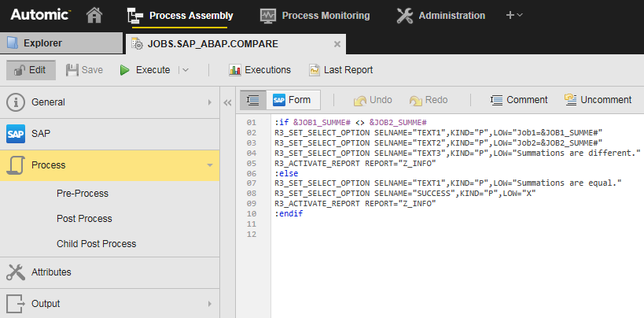This screenshot has width=644, height=318.
Task: Toggle the script view icon
Action: tap(253, 100)
